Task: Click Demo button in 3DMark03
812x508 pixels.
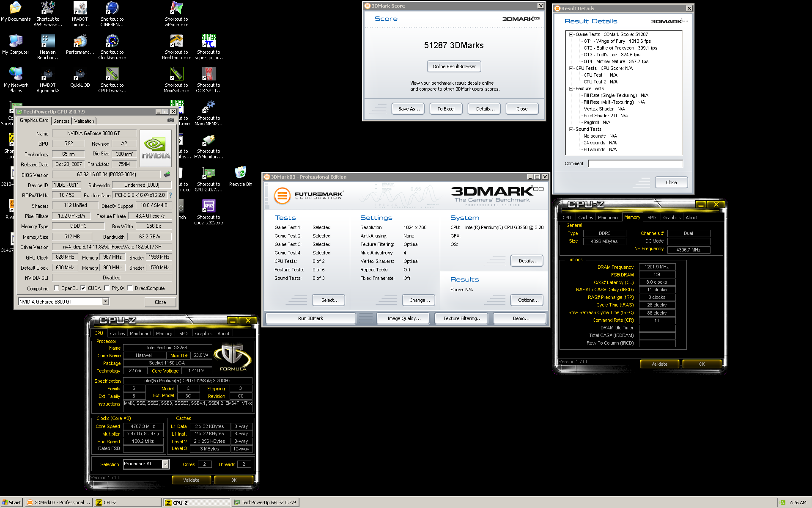Action: tap(521, 318)
